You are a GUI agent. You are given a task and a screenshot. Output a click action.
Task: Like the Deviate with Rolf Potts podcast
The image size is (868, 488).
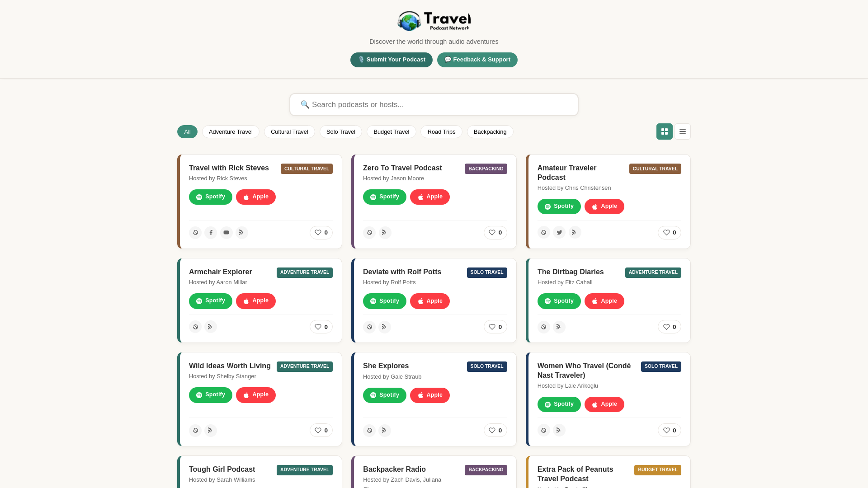[x=495, y=327]
